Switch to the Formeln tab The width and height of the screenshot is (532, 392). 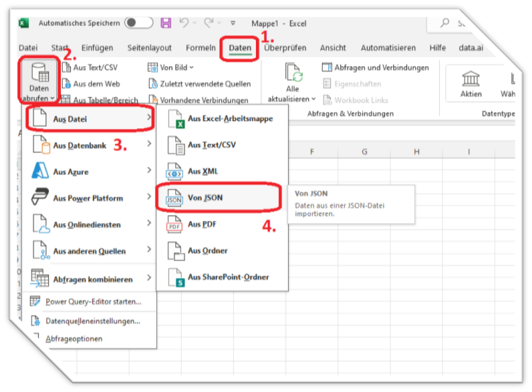(201, 48)
